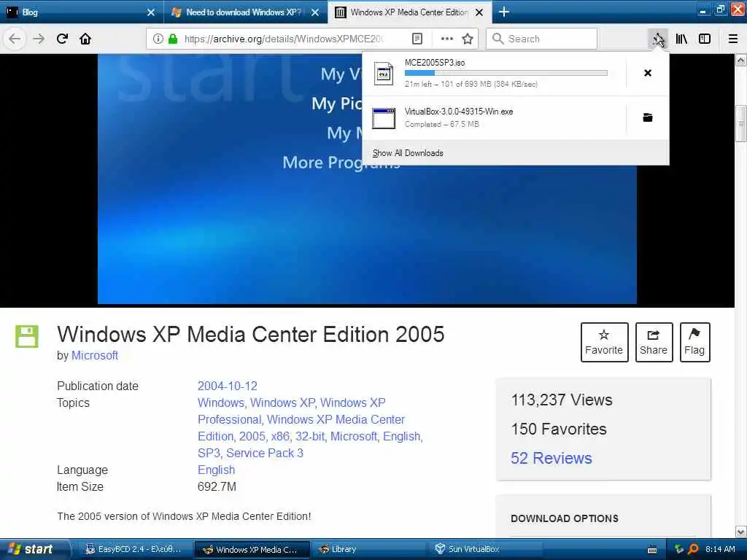Flag this archive item
The image size is (747, 560).
[694, 343]
